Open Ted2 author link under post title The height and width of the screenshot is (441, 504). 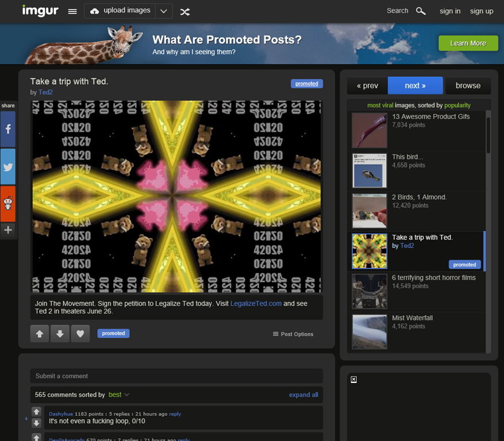(x=45, y=92)
